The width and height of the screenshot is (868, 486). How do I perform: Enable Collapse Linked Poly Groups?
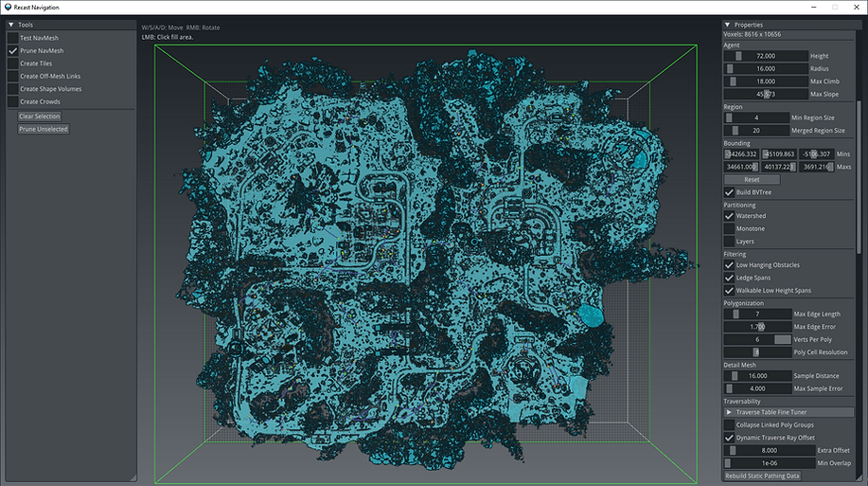click(729, 425)
